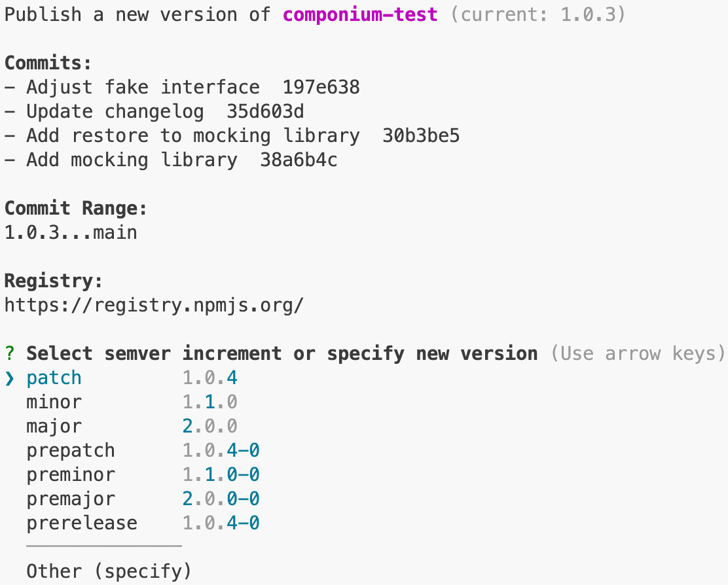
Task: Select the premajor 2.0.0-0 option
Action: (70, 499)
